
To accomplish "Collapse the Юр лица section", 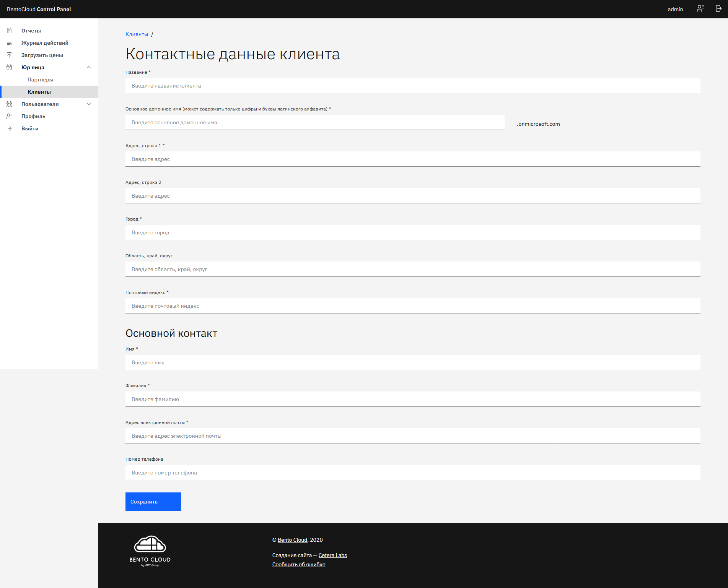I will pos(89,67).
